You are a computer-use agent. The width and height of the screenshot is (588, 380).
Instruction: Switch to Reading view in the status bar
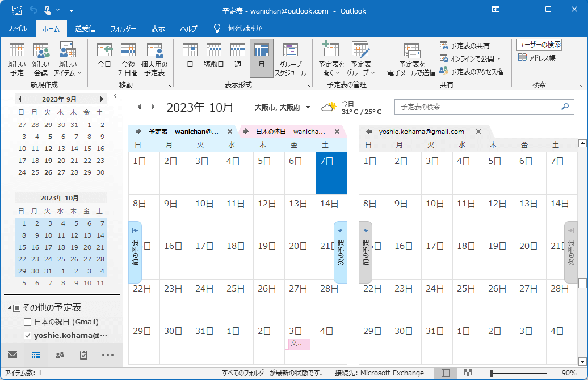pos(468,373)
